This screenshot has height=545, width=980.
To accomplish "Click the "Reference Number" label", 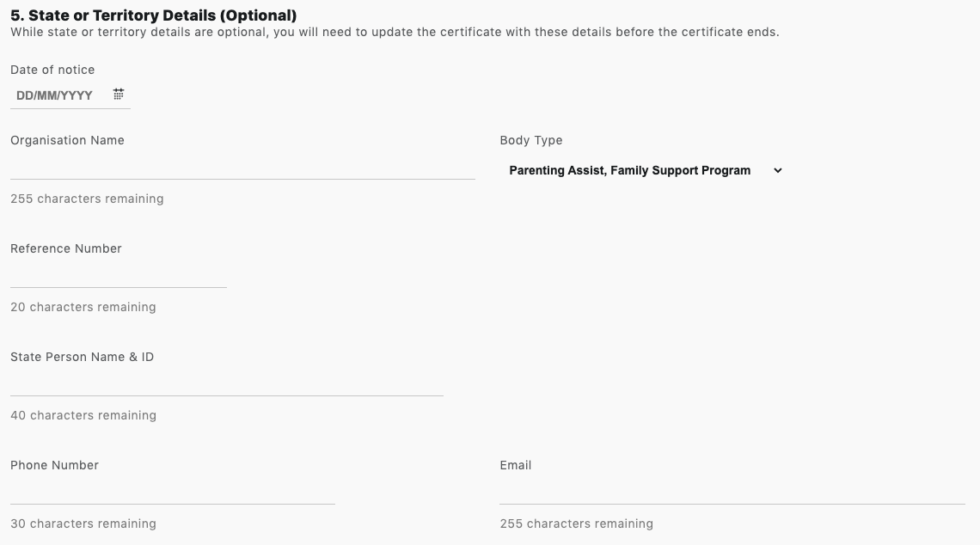I will (66, 248).
